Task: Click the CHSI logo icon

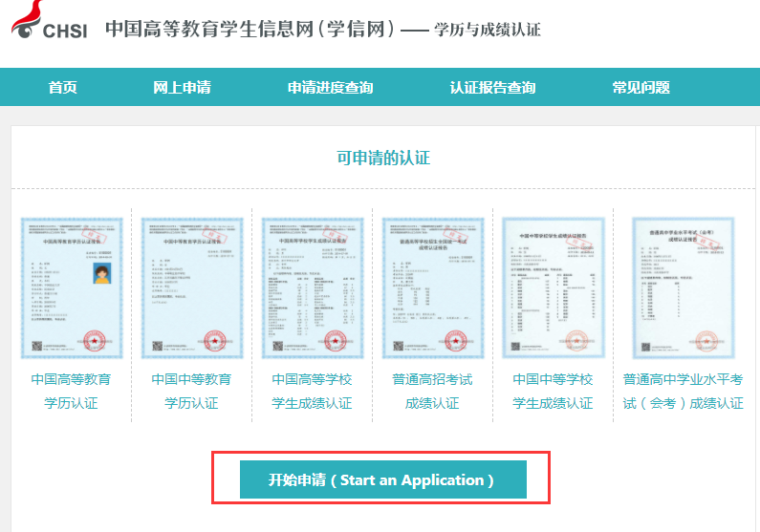Action: click(x=50, y=23)
